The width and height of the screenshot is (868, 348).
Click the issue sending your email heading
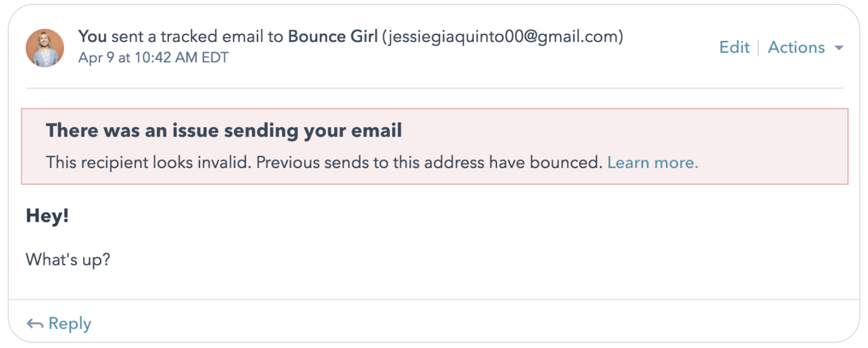[224, 130]
